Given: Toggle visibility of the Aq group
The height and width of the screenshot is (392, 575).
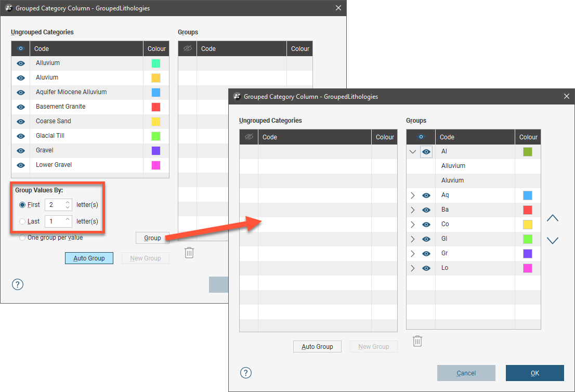Looking at the screenshot, I should tap(426, 195).
